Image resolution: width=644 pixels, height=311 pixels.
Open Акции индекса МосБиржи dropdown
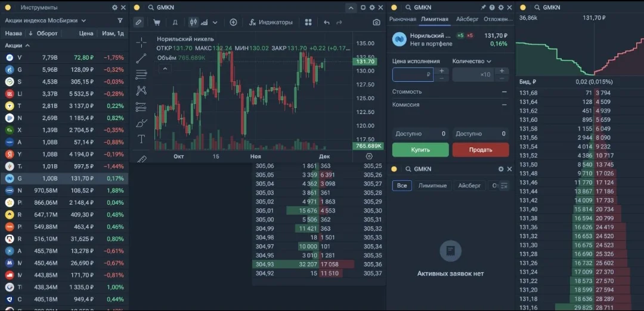(x=45, y=20)
